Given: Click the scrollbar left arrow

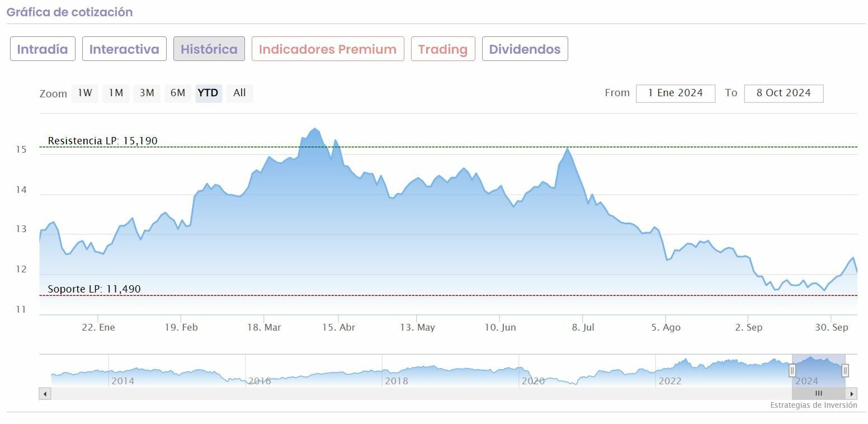Looking at the screenshot, I should pos(44,394).
